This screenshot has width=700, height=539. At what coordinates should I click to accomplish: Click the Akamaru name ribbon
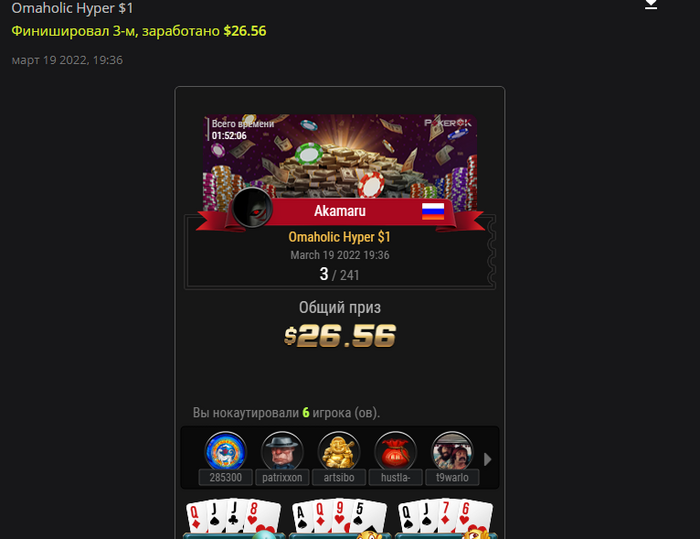coord(340,211)
